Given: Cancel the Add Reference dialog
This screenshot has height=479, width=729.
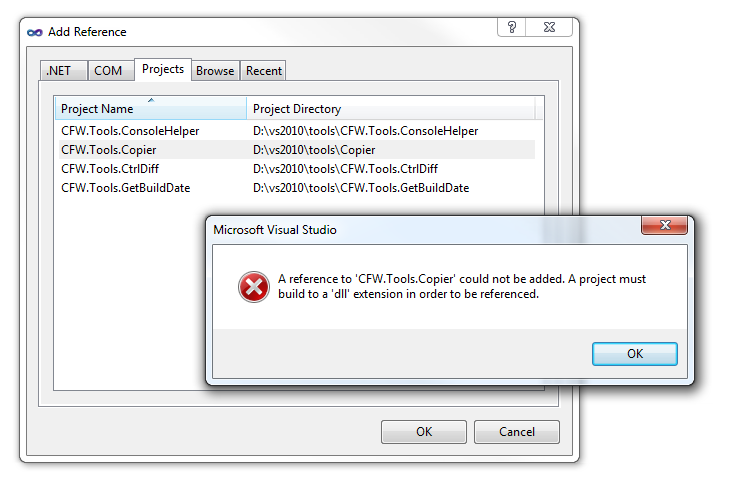Looking at the screenshot, I should 517,432.
